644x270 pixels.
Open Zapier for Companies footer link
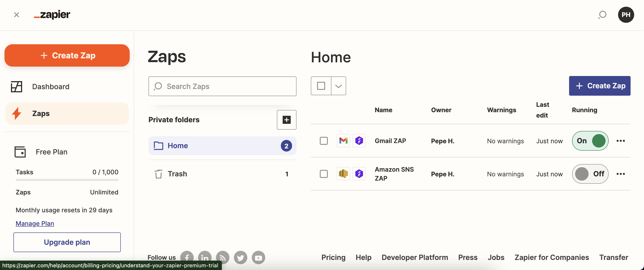click(552, 257)
